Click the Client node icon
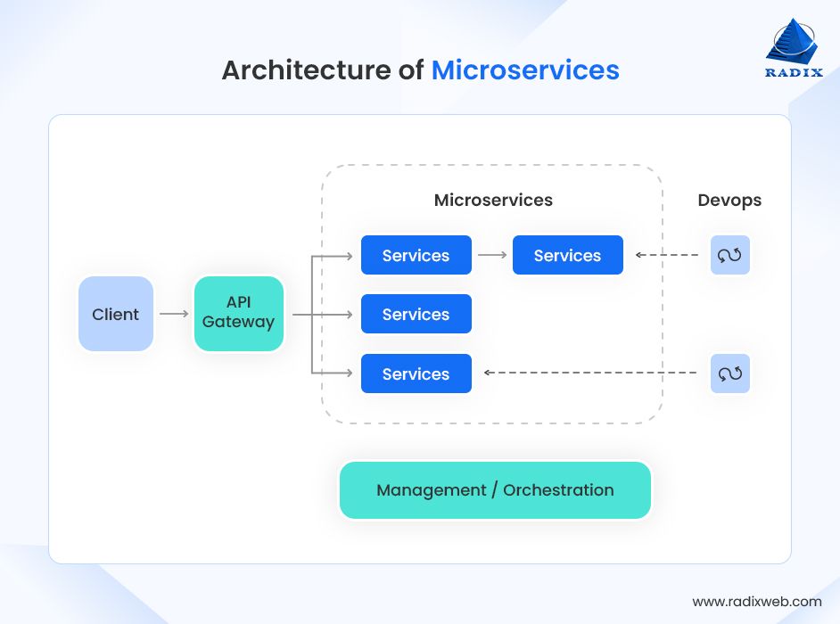 click(115, 314)
